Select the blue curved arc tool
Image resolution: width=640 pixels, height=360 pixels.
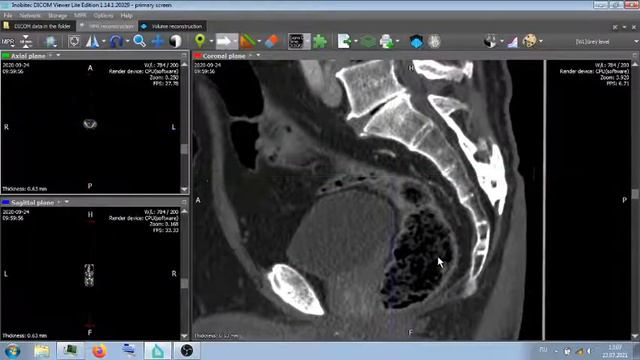pos(116,41)
